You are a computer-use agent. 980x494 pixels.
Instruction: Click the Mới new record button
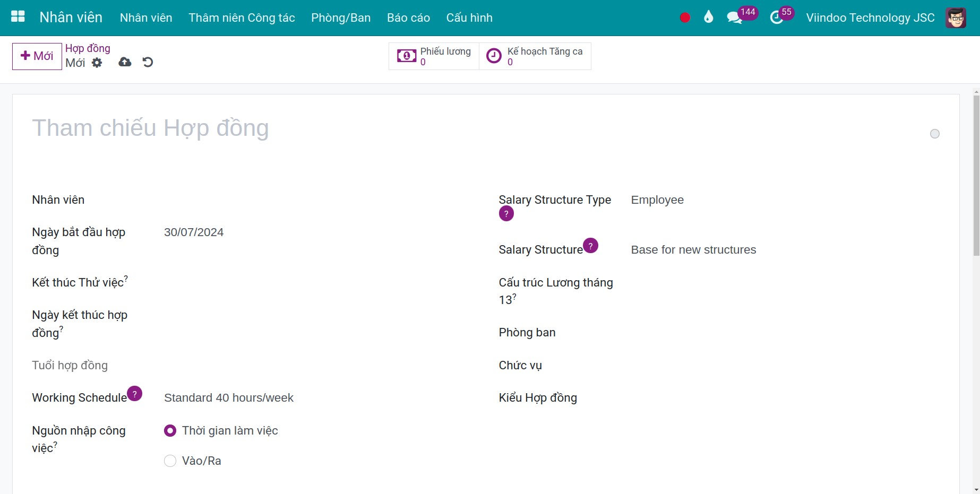click(x=37, y=56)
